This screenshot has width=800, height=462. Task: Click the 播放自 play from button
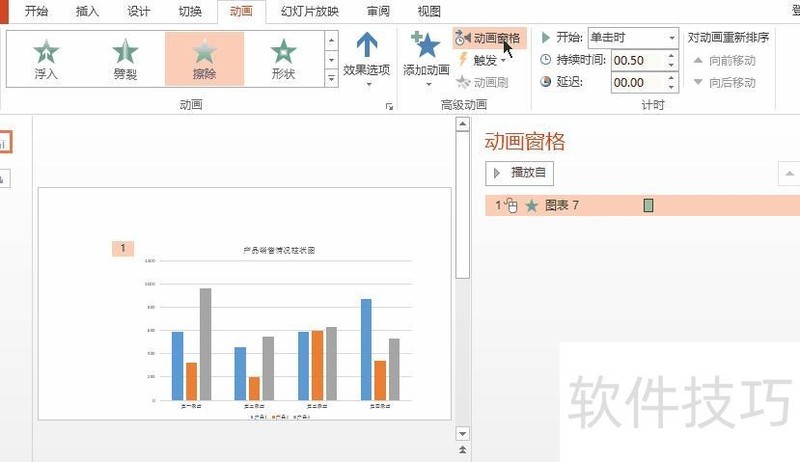click(519, 173)
